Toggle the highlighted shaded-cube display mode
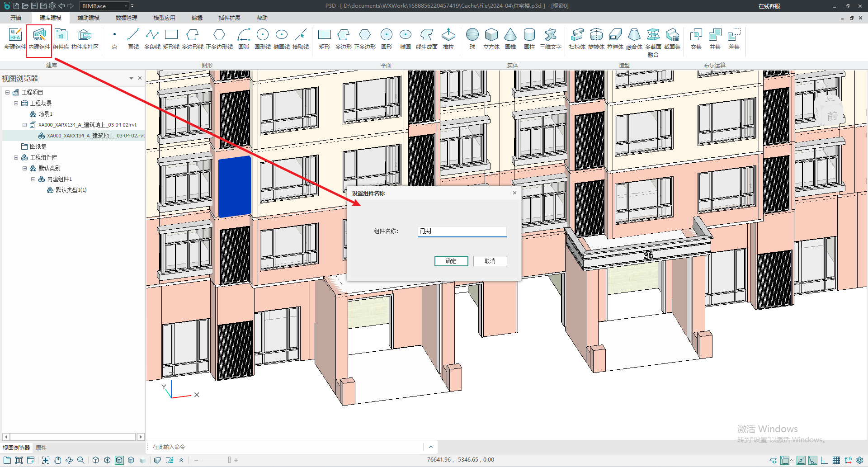The image size is (868, 467). [119, 460]
